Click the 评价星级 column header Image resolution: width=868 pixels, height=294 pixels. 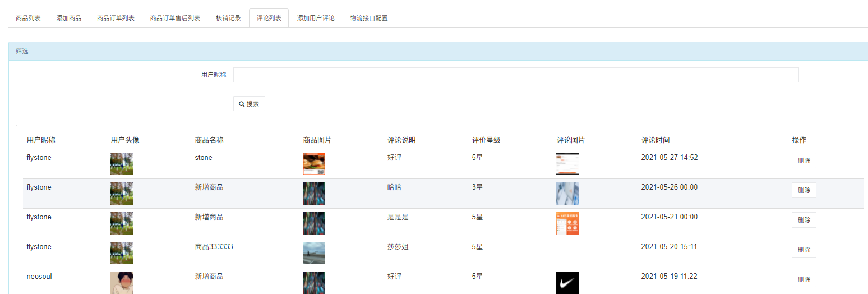pos(486,140)
